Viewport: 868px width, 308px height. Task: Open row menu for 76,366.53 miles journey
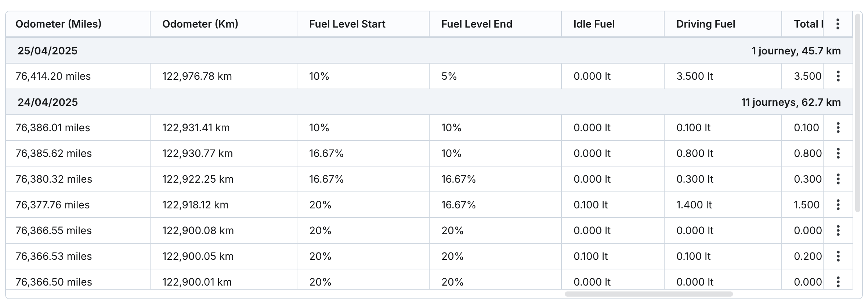pos(838,256)
